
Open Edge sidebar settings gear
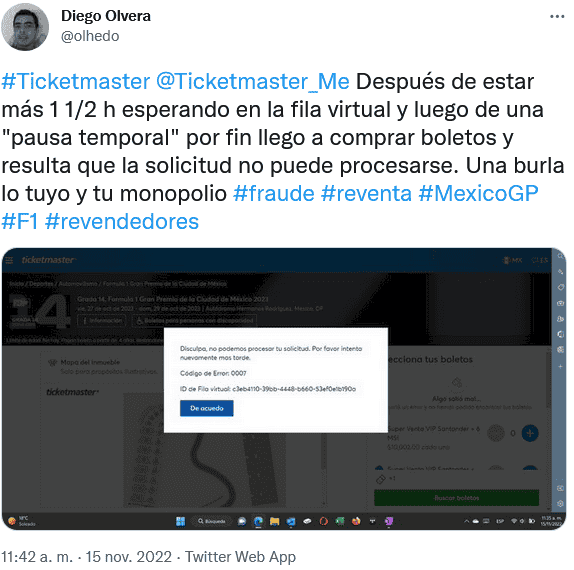point(560,504)
